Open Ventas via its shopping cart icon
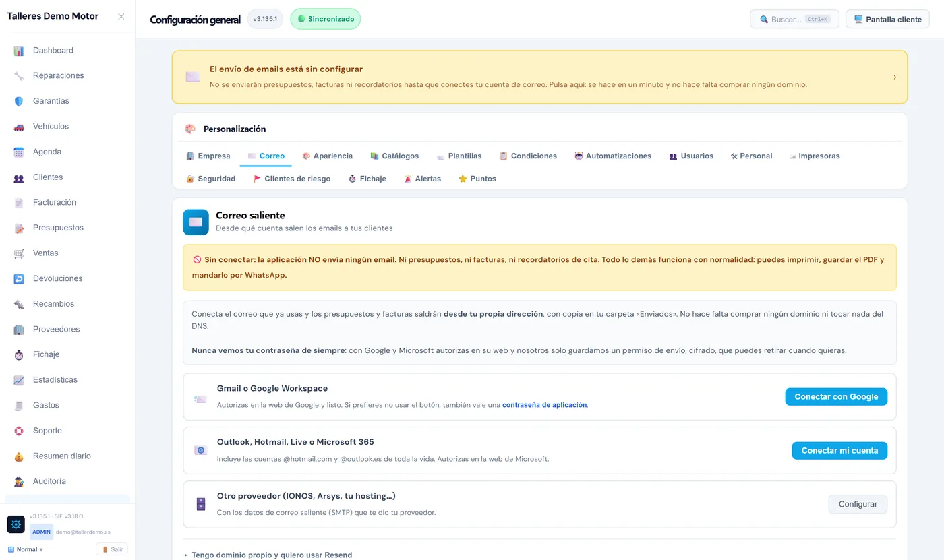This screenshot has height=560, width=944. point(19,253)
